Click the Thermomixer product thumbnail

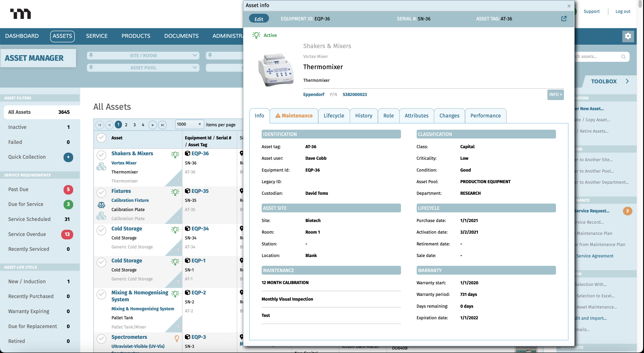[276, 70]
